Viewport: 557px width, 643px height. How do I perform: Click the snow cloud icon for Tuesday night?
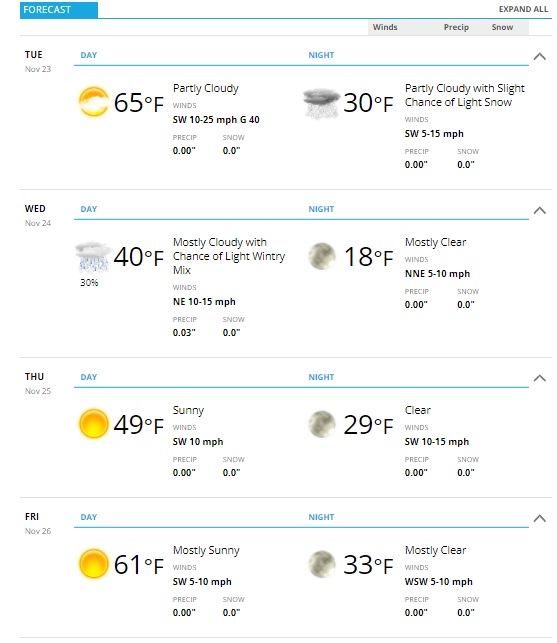click(x=321, y=103)
